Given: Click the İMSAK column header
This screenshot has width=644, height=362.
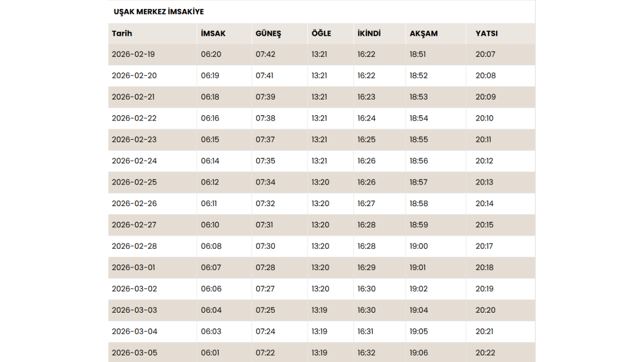Looking at the screenshot, I should pyautogui.click(x=213, y=34).
